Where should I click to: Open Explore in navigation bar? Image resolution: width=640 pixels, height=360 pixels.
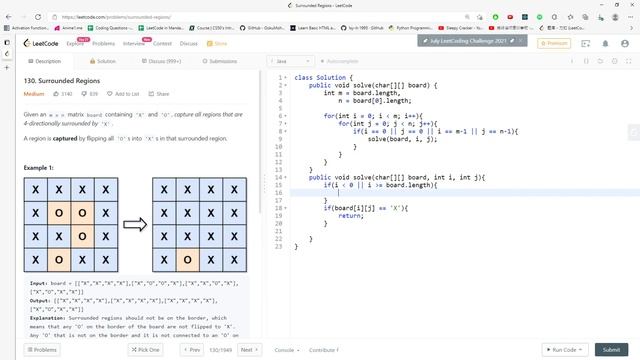(x=75, y=44)
